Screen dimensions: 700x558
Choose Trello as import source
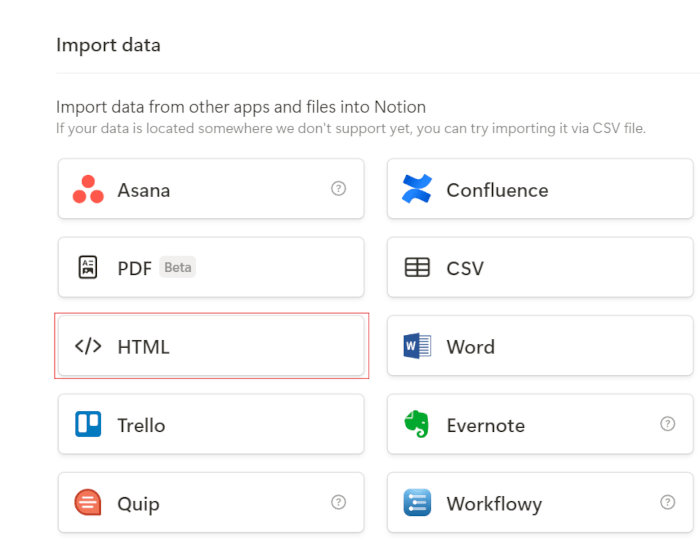211,424
